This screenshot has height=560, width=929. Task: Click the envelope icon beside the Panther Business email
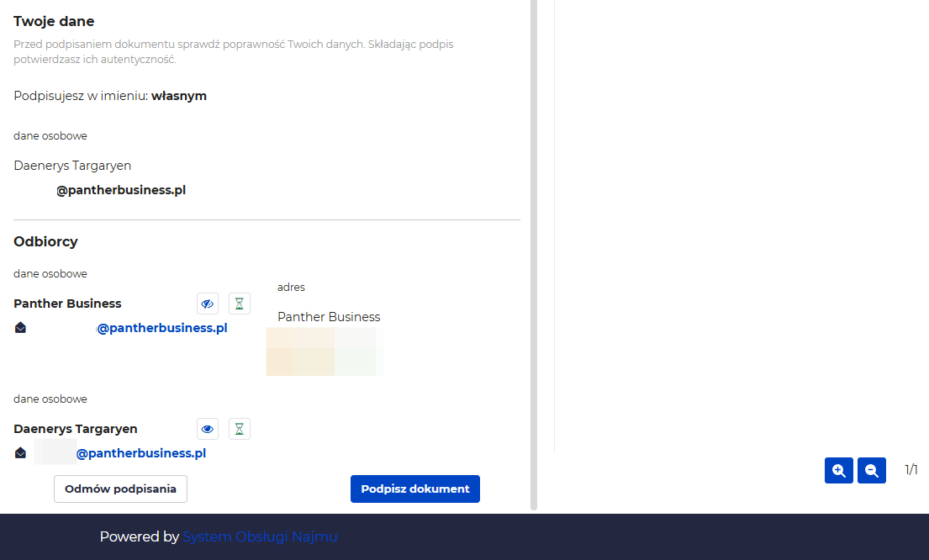(20, 328)
